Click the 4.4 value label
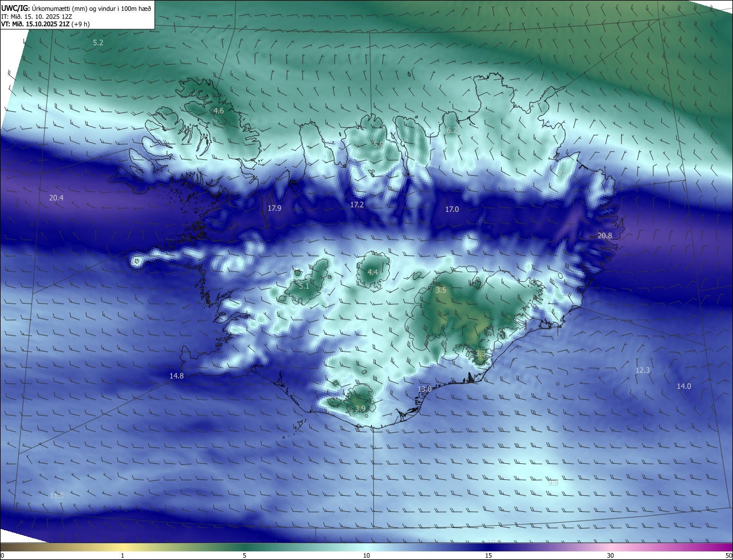 [x=372, y=272]
